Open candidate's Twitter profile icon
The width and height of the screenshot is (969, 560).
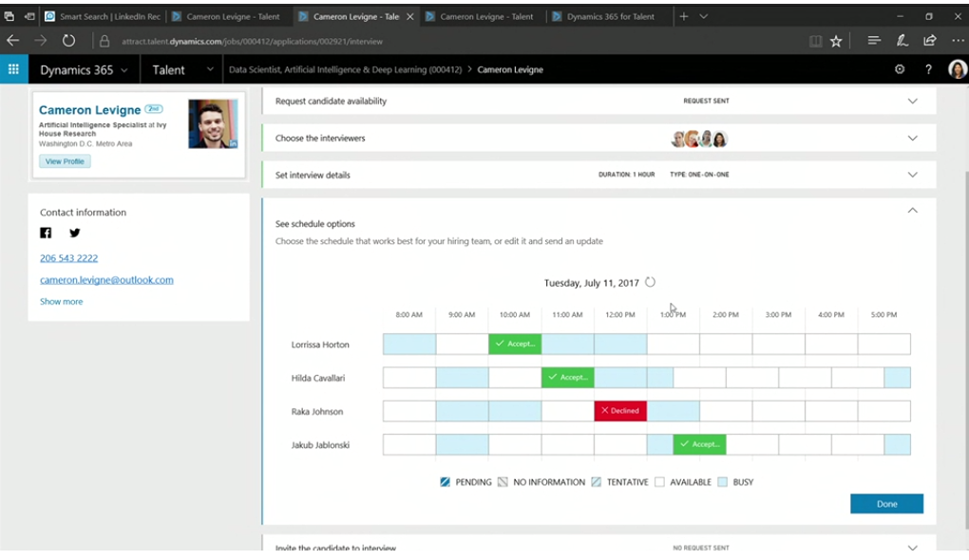(x=74, y=233)
